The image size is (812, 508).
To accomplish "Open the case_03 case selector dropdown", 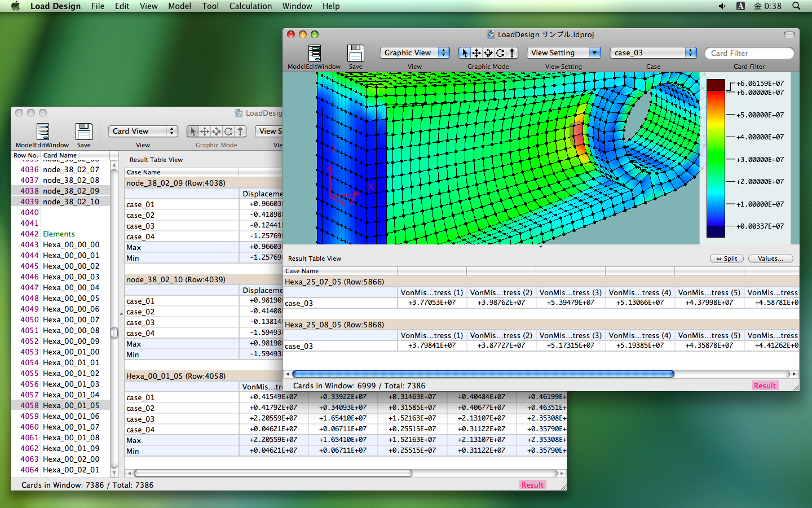I will pyautogui.click(x=654, y=52).
